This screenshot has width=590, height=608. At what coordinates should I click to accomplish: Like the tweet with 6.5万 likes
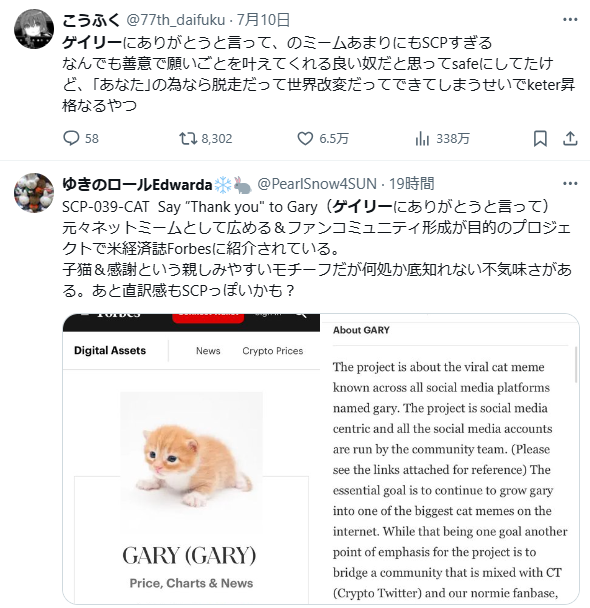tap(323, 138)
